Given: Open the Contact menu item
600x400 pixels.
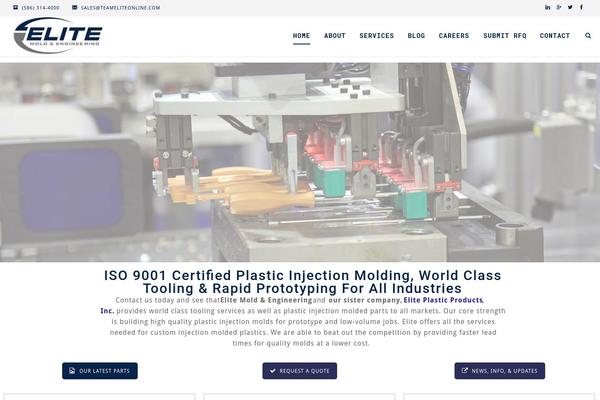Looking at the screenshot, I should [x=555, y=36].
